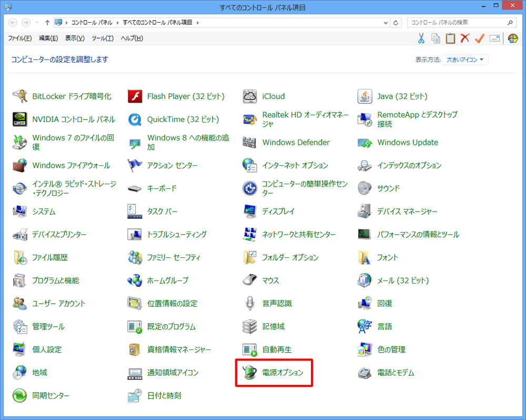Open the iCloud icon
The image size is (526, 420).
249,96
